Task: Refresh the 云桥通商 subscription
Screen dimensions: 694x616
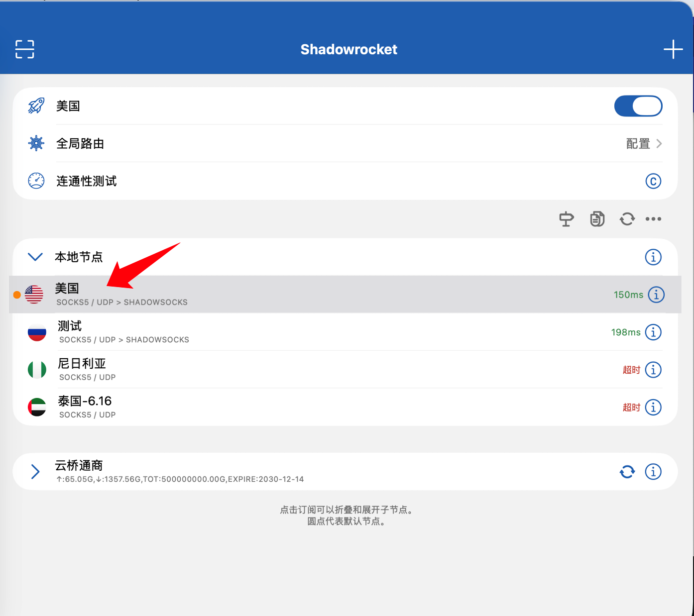Action: 627,471
